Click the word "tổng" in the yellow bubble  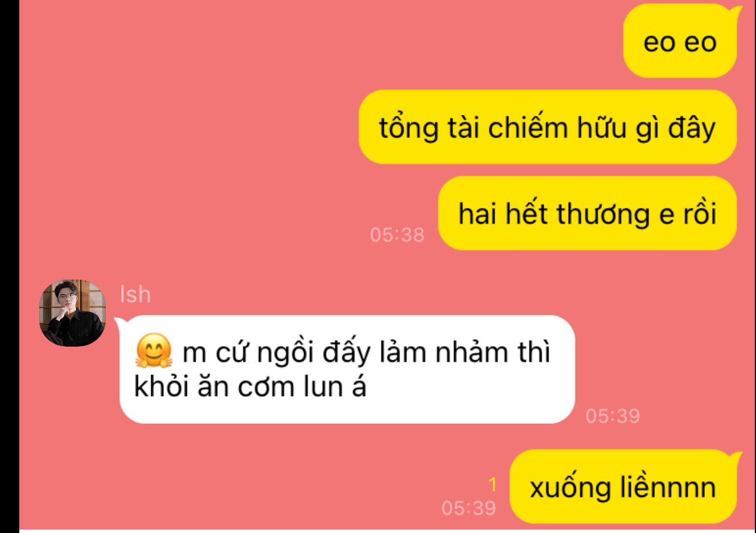click(x=409, y=128)
